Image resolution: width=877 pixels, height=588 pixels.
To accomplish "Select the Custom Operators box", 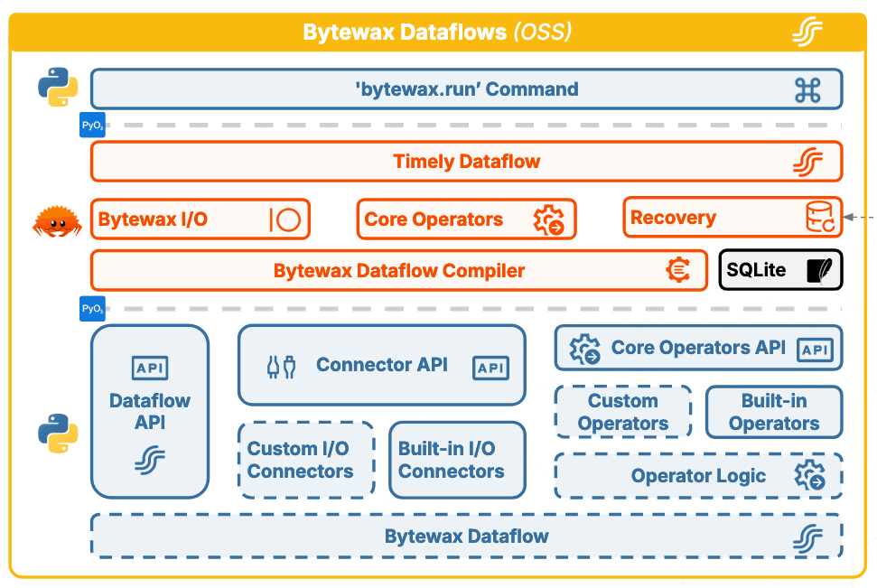I will pyautogui.click(x=622, y=412).
